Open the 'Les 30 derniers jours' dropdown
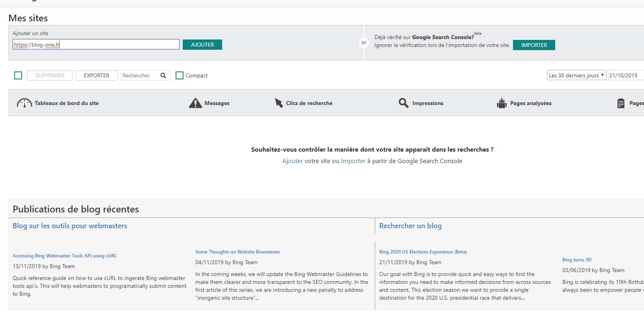Image resolution: width=644 pixels, height=321 pixels. coord(576,75)
